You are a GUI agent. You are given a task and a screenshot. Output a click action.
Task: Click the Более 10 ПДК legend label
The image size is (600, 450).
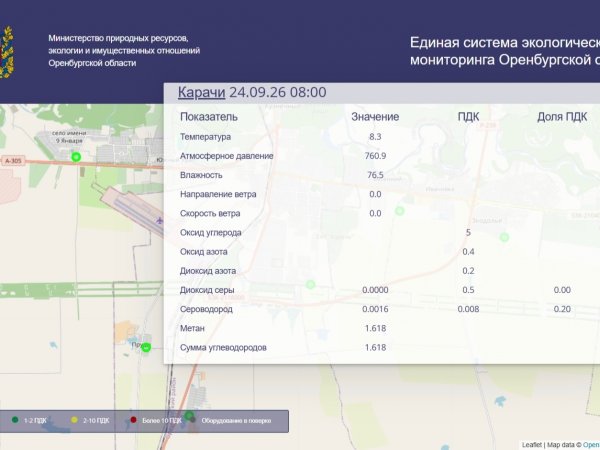coord(161,421)
